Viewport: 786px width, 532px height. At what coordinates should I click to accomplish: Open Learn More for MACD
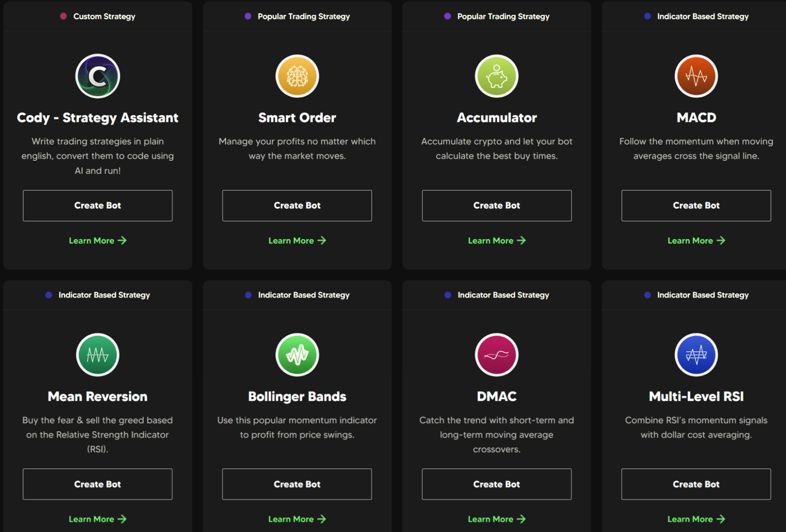[696, 240]
